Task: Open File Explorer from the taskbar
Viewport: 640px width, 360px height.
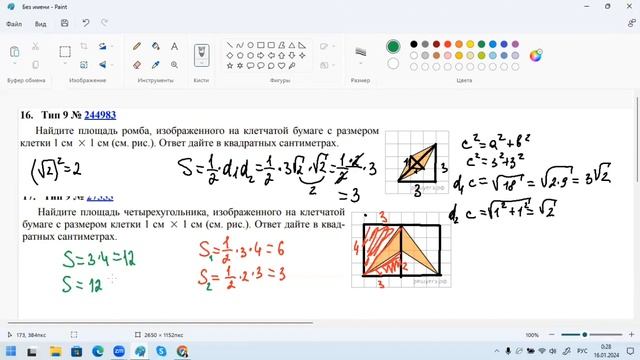Action: (56, 351)
